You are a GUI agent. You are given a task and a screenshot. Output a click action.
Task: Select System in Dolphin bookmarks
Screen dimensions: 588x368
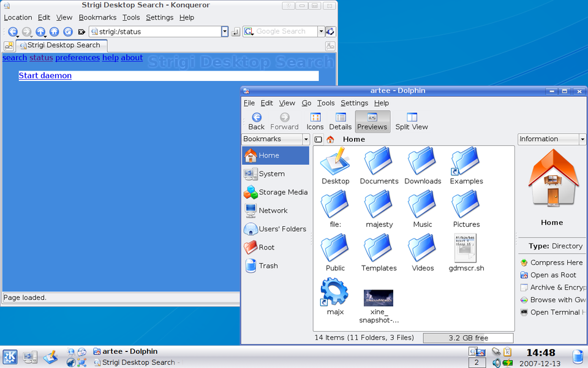276,174
